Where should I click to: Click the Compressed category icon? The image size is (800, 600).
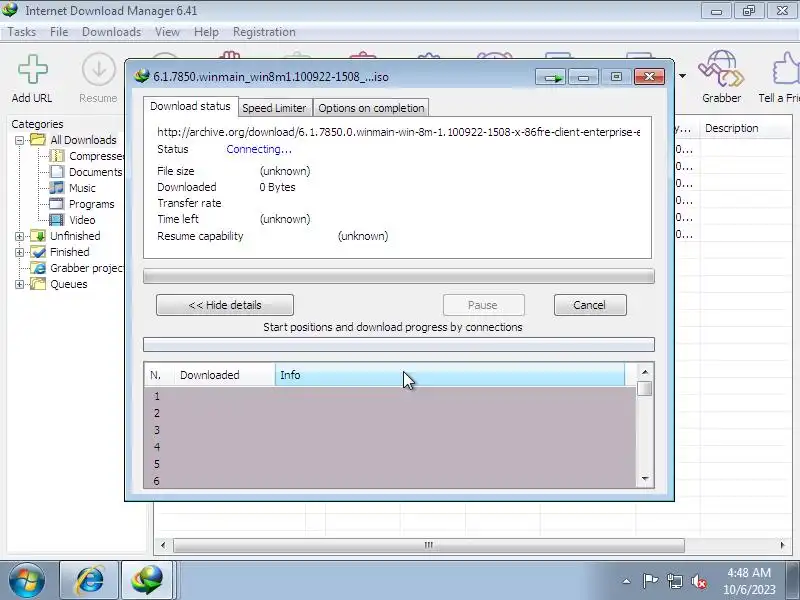(57, 156)
